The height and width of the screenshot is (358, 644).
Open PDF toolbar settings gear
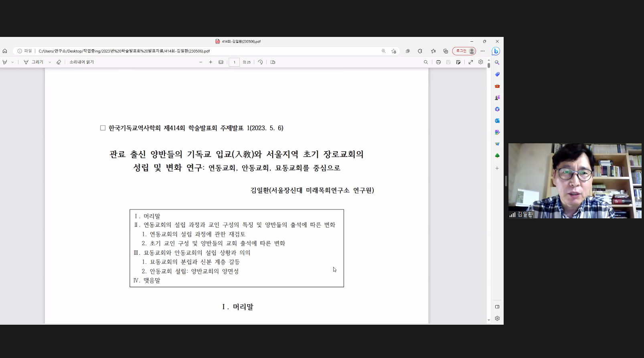481,62
